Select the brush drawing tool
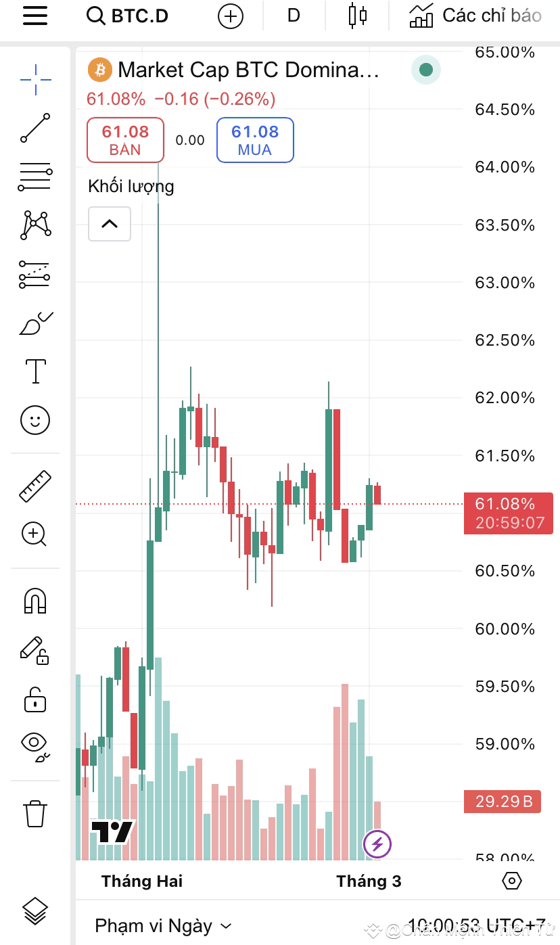The width and height of the screenshot is (560, 945). [x=35, y=323]
